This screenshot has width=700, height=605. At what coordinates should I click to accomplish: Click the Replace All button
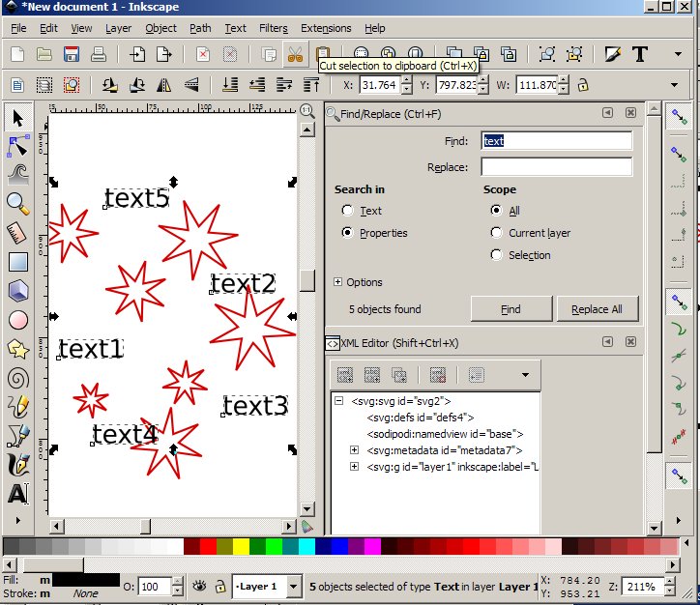tap(597, 309)
